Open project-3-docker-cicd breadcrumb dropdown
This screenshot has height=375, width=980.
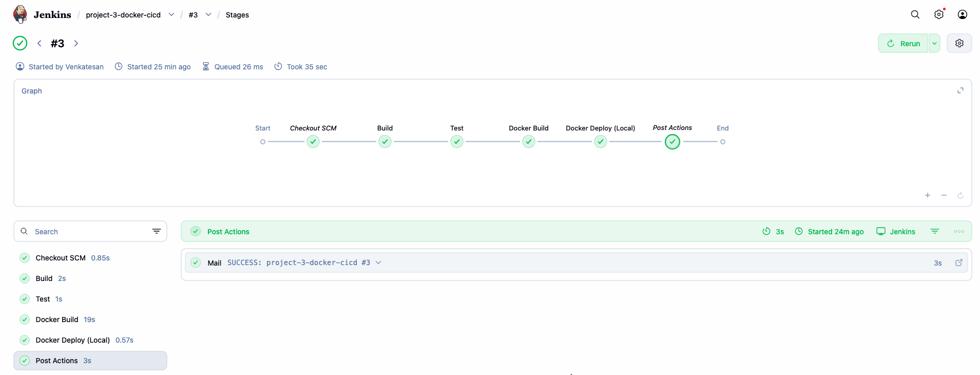[171, 15]
